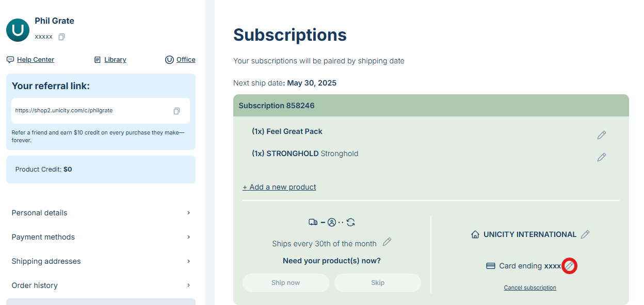
Task: Edit the Feel Great Pack item
Action: tap(601, 135)
